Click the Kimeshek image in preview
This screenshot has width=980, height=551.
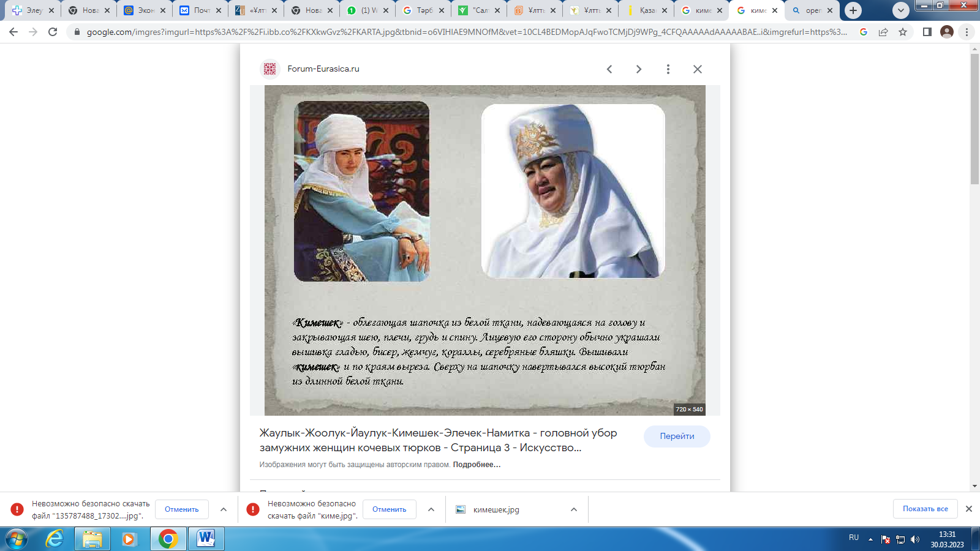coord(484,250)
